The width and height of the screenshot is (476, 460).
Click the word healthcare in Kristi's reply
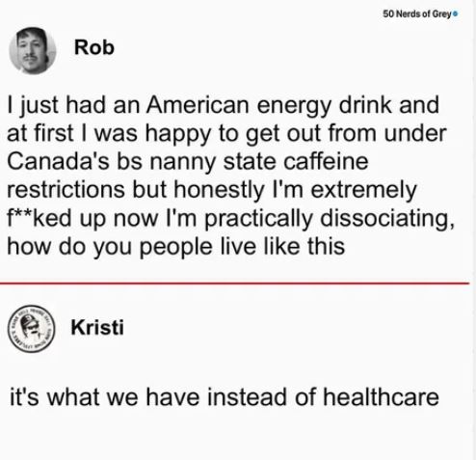(x=381, y=396)
